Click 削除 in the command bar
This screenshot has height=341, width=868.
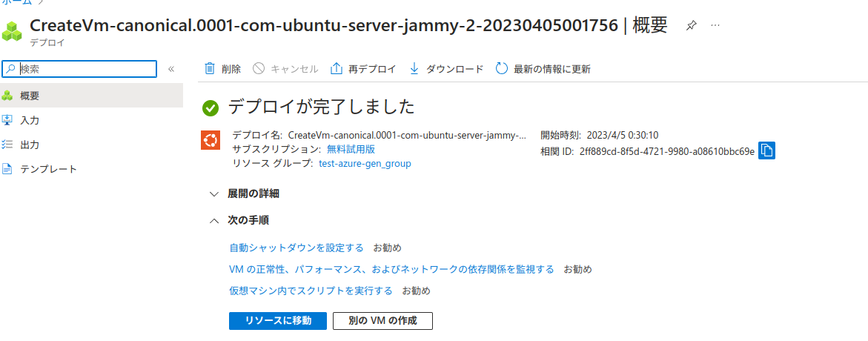[x=223, y=69]
